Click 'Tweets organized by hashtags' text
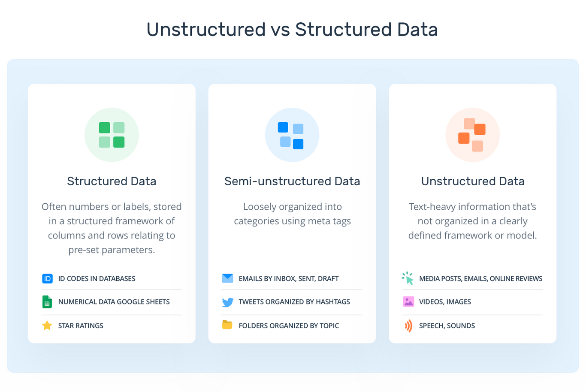 (x=294, y=302)
